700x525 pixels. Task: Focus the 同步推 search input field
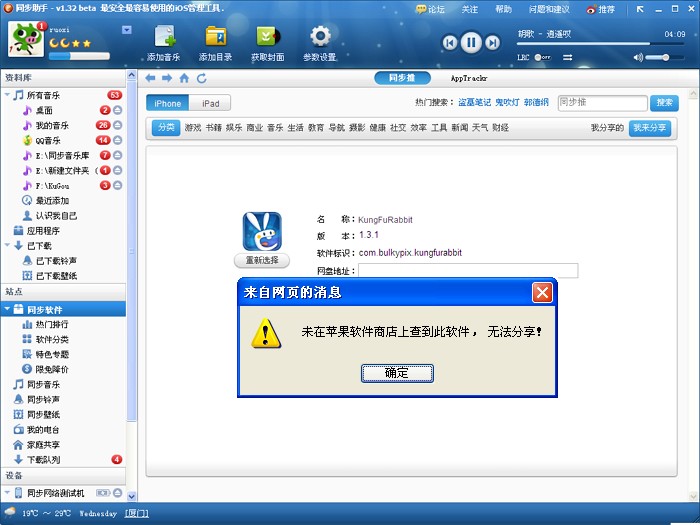[603, 103]
